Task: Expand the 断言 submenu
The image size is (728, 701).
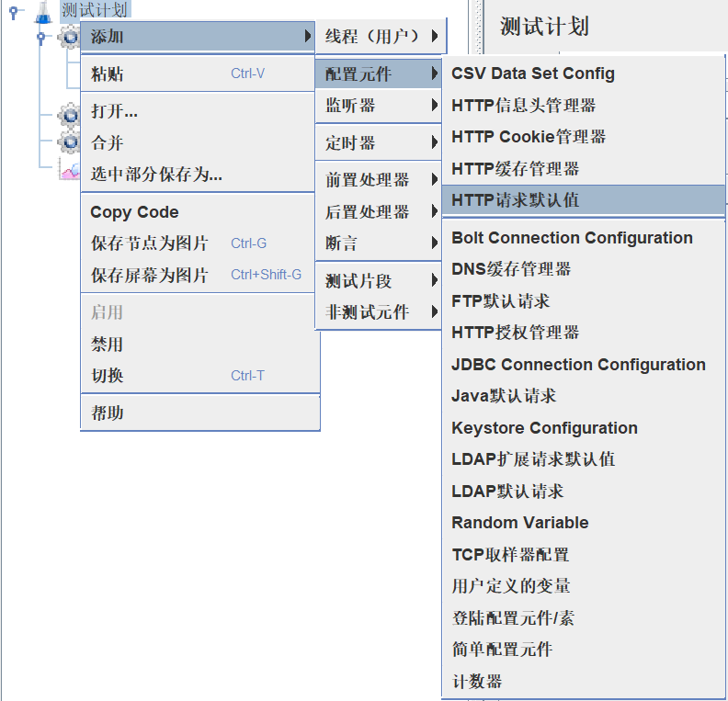Action: [x=378, y=243]
